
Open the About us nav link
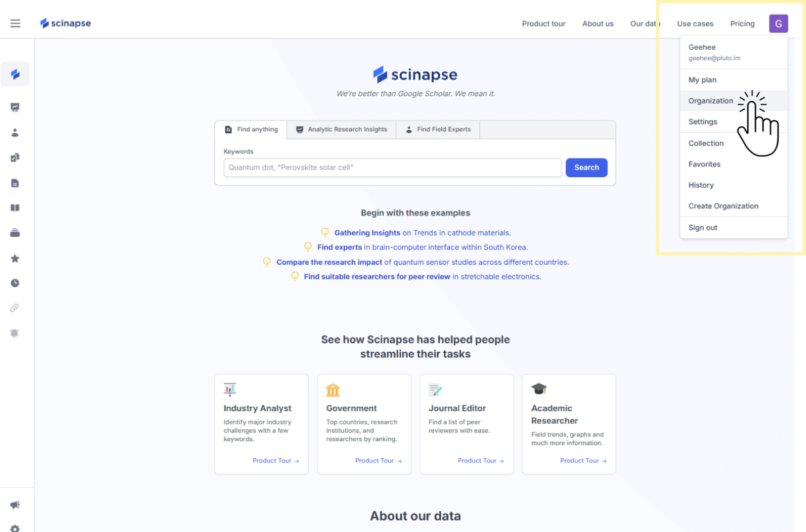click(598, 24)
